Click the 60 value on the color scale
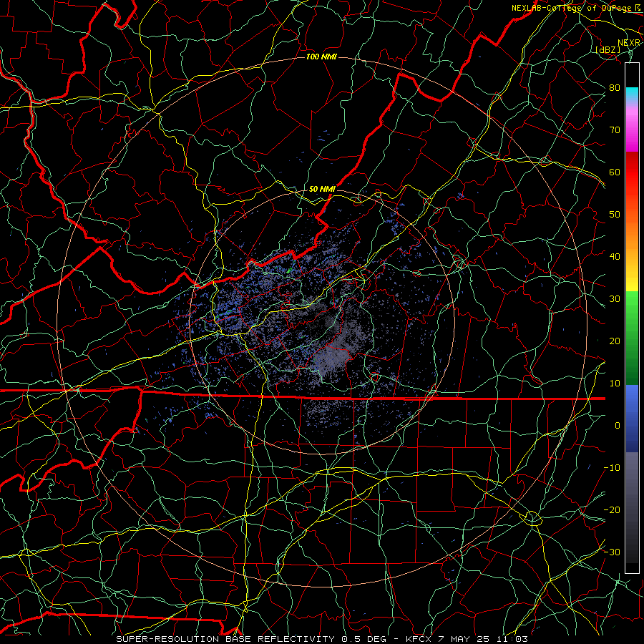The width and height of the screenshot is (644, 644). (615, 172)
